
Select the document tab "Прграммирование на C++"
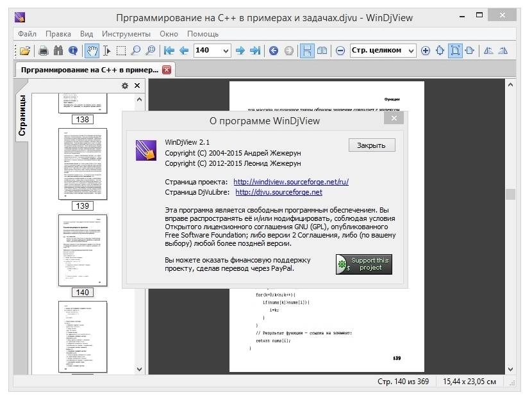click(90, 70)
